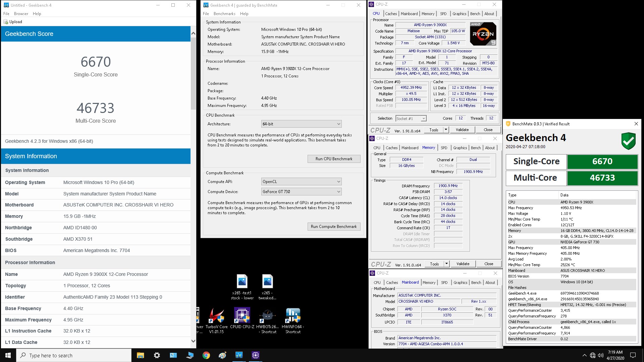The image size is (644, 362).
Task: Open the taskbar app left of Chrome
Action: click(190, 355)
